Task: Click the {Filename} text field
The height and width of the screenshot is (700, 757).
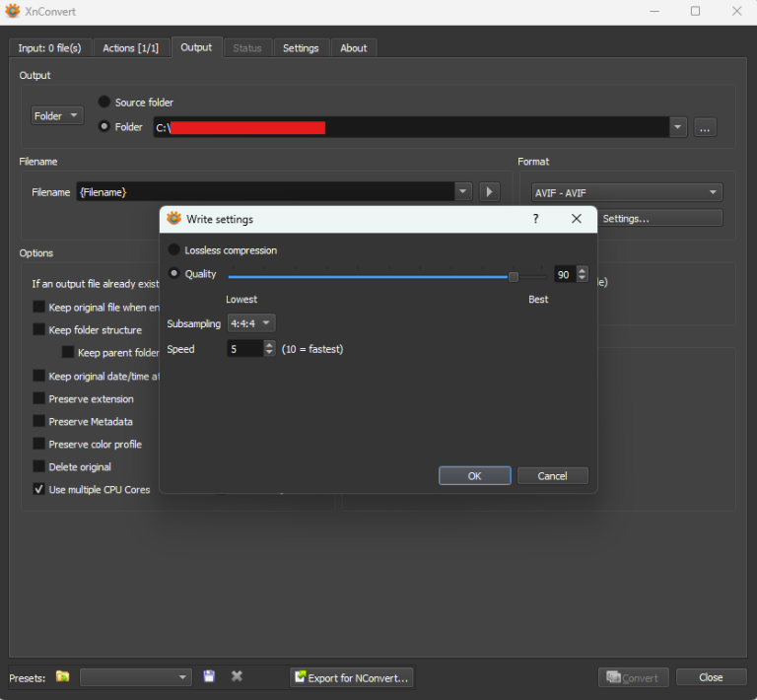Action: (x=265, y=191)
